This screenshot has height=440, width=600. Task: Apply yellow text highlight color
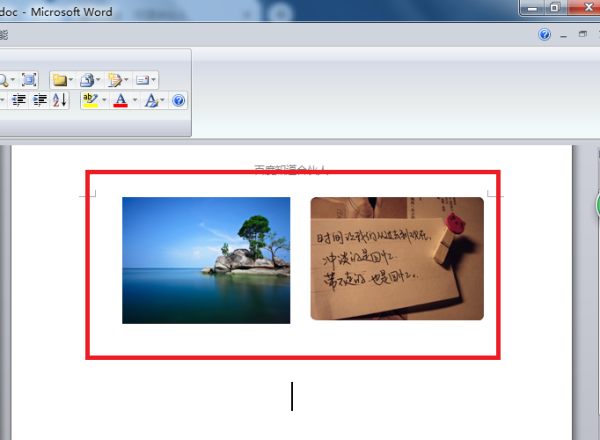[x=90, y=100]
